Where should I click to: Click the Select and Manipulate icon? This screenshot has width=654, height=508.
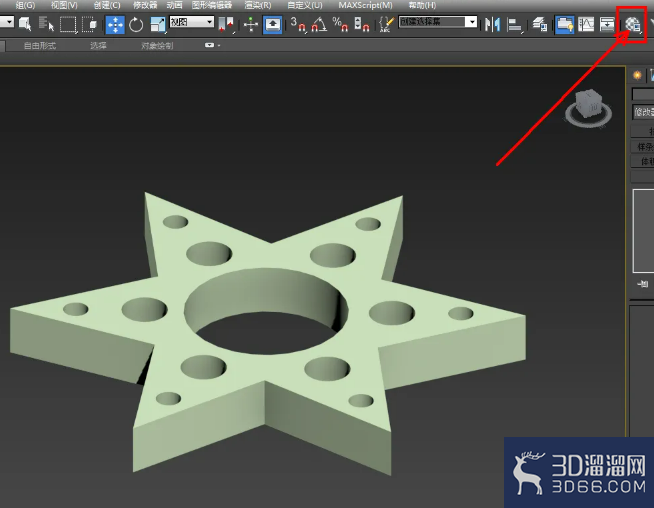pos(251,24)
